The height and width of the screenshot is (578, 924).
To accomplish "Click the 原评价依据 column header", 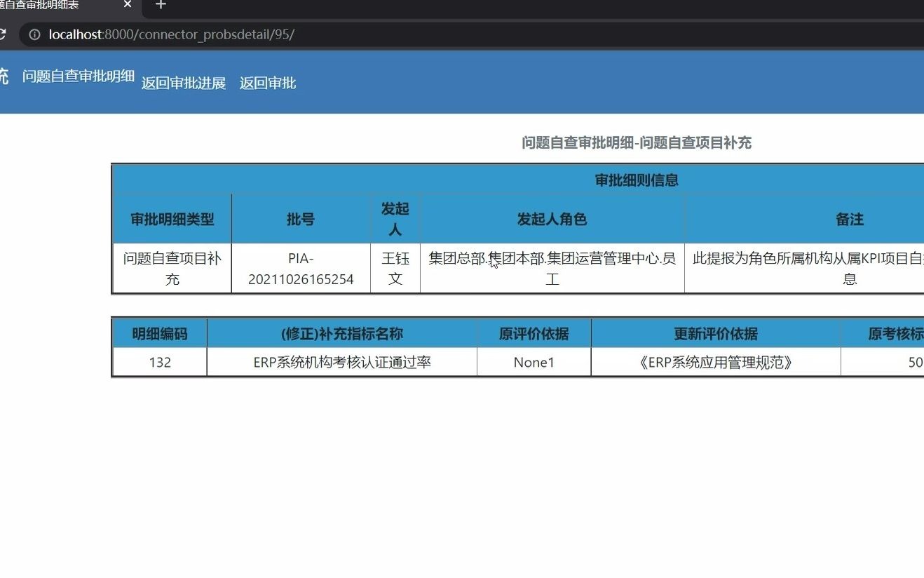I will [x=534, y=334].
